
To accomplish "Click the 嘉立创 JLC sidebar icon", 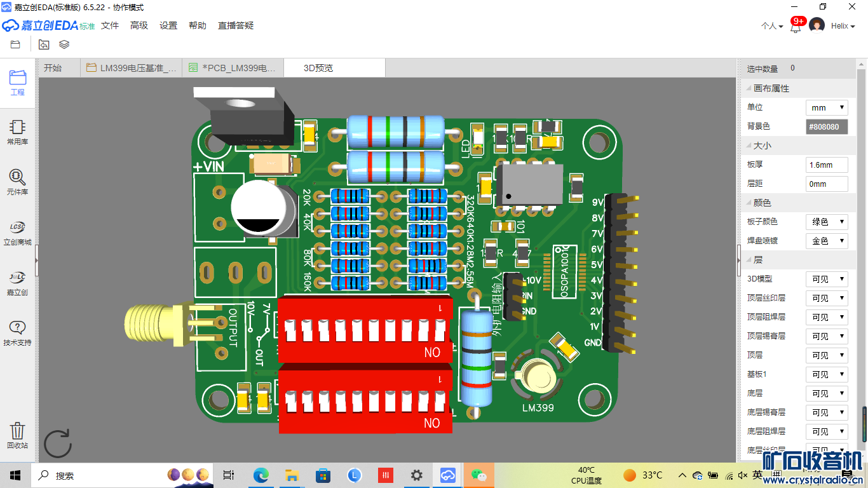I will [x=18, y=283].
